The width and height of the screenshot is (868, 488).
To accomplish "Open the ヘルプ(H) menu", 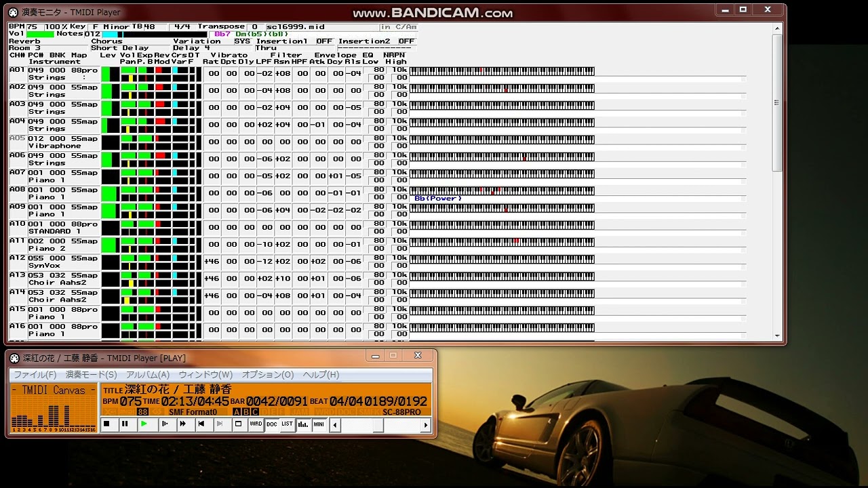I will 321,375.
